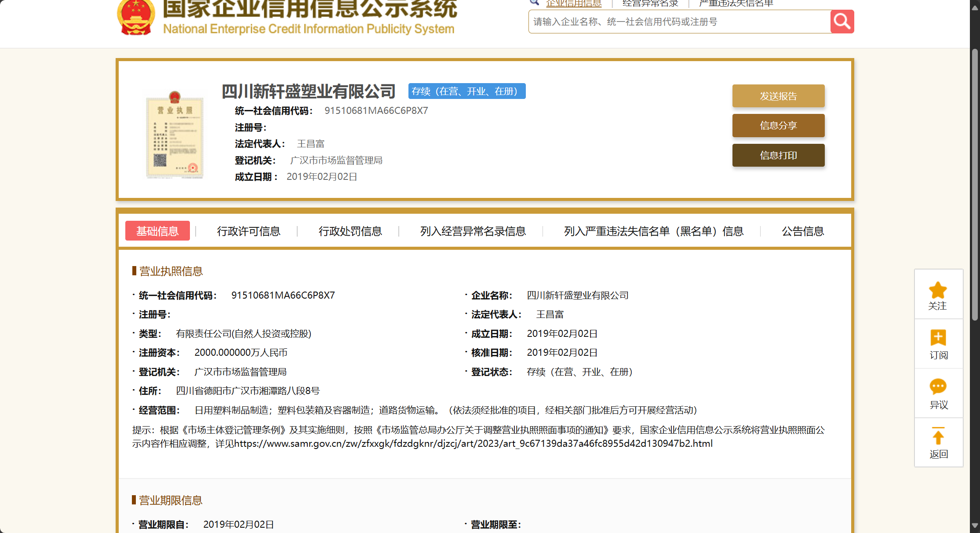Image resolution: width=980 pixels, height=533 pixels.
Task: Click the star 关注 icon
Action: click(938, 291)
